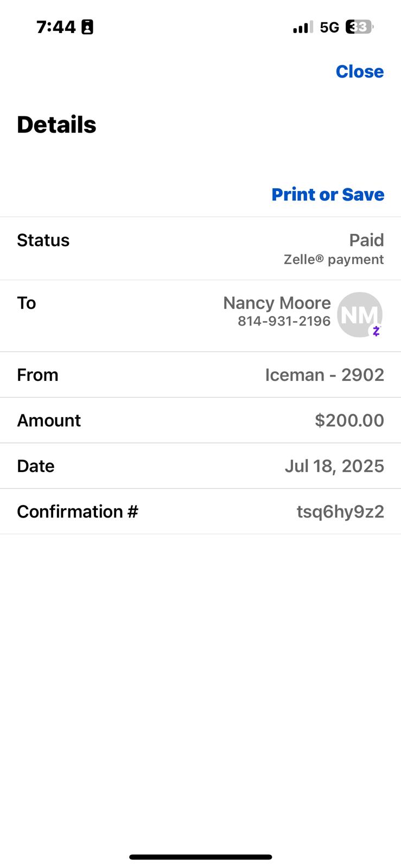The width and height of the screenshot is (401, 868).
Task: Tap the Details page heading
Action: coord(56,125)
